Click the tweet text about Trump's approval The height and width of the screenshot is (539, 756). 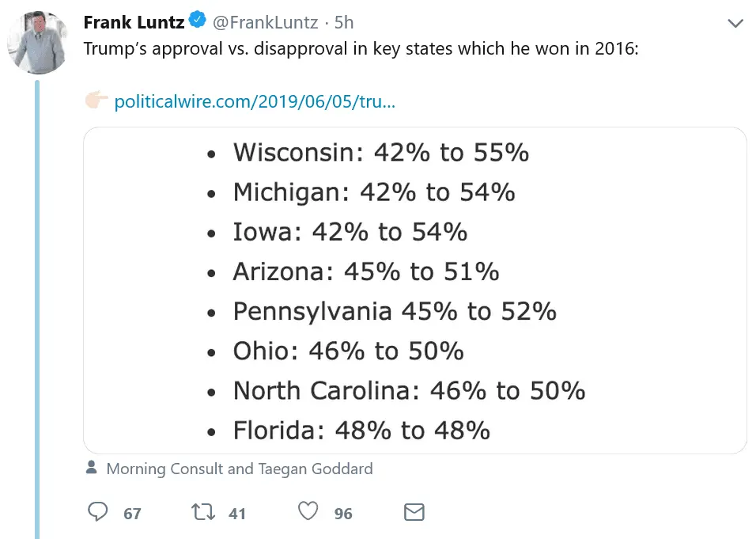tap(361, 47)
